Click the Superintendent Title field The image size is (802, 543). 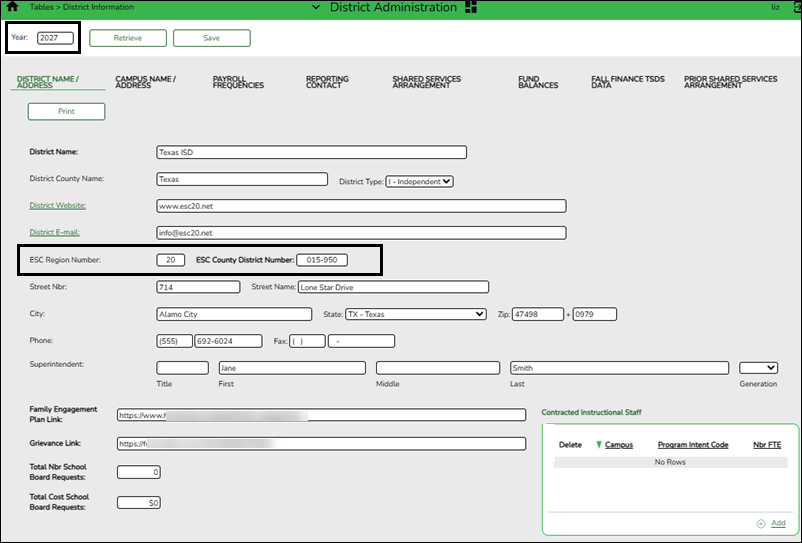click(x=182, y=368)
